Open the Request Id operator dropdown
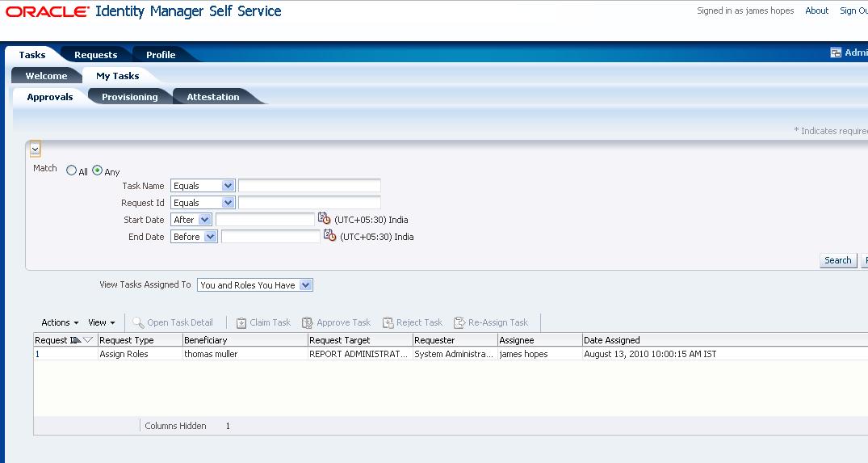The width and height of the screenshot is (868, 463). [203, 203]
